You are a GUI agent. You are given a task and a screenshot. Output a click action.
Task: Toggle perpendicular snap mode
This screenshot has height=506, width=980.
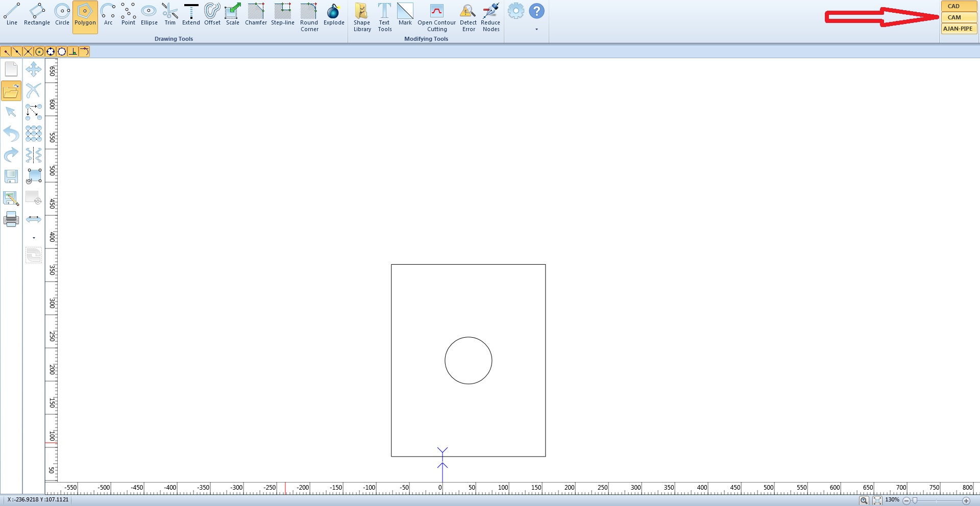pos(73,52)
